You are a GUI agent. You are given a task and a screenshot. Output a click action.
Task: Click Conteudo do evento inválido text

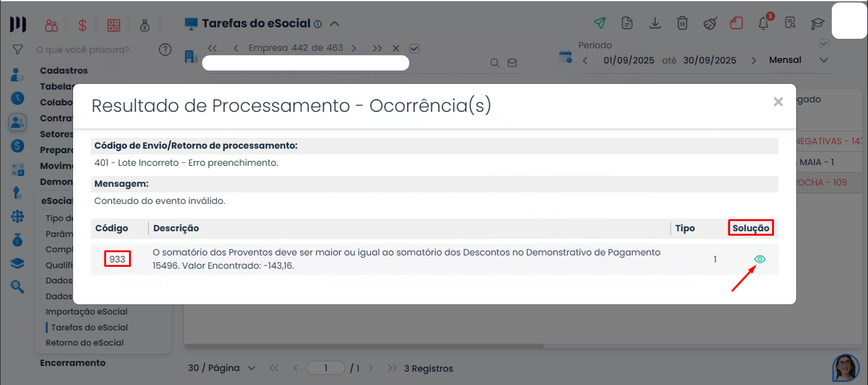pyautogui.click(x=159, y=201)
